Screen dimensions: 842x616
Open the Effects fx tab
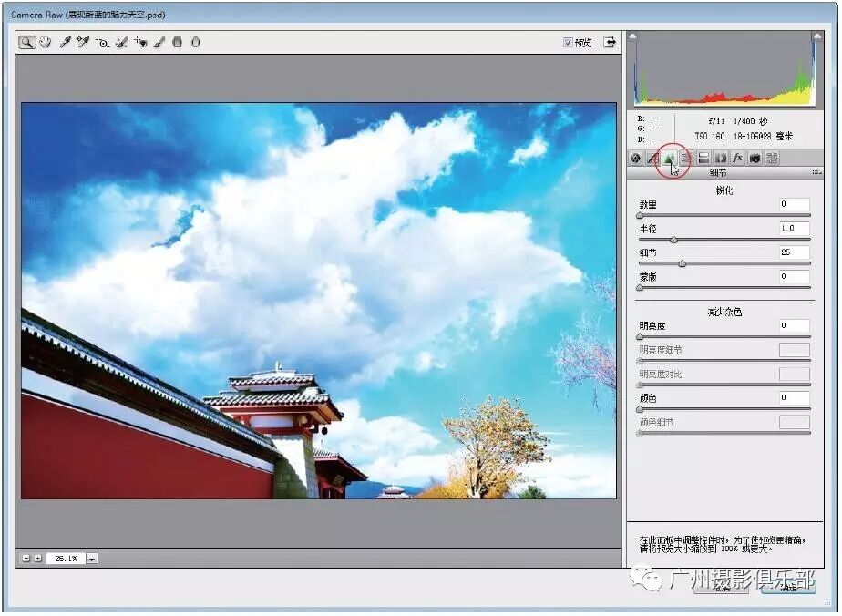(x=737, y=159)
